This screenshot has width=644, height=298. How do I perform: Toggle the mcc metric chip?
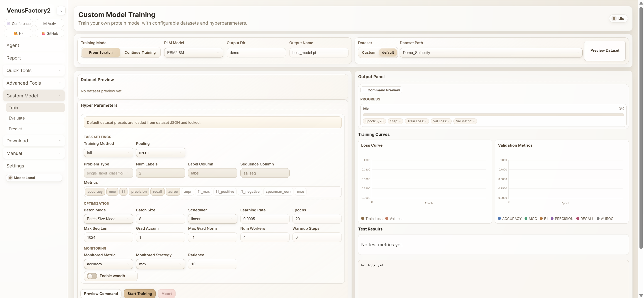click(x=112, y=192)
